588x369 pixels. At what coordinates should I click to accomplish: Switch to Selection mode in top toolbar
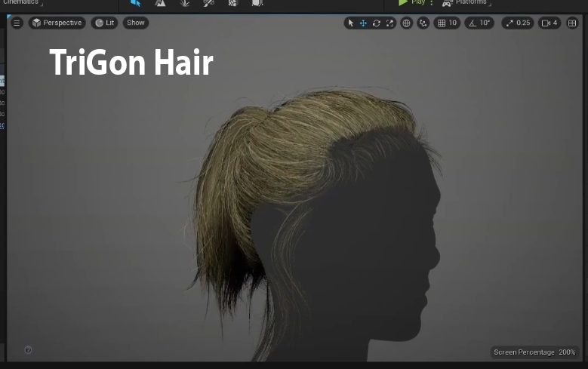point(135,3)
